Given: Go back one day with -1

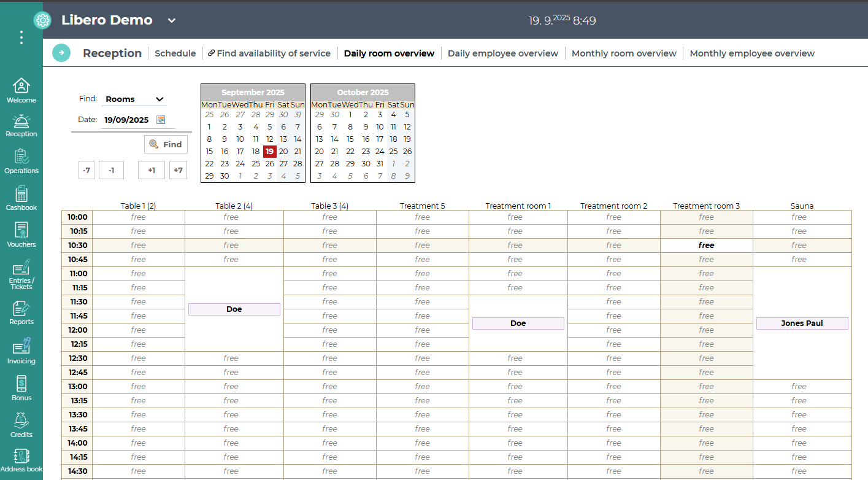Looking at the screenshot, I should tap(111, 170).
